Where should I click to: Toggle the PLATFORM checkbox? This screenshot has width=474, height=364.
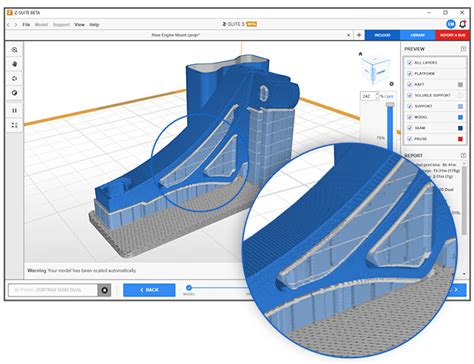pyautogui.click(x=410, y=74)
